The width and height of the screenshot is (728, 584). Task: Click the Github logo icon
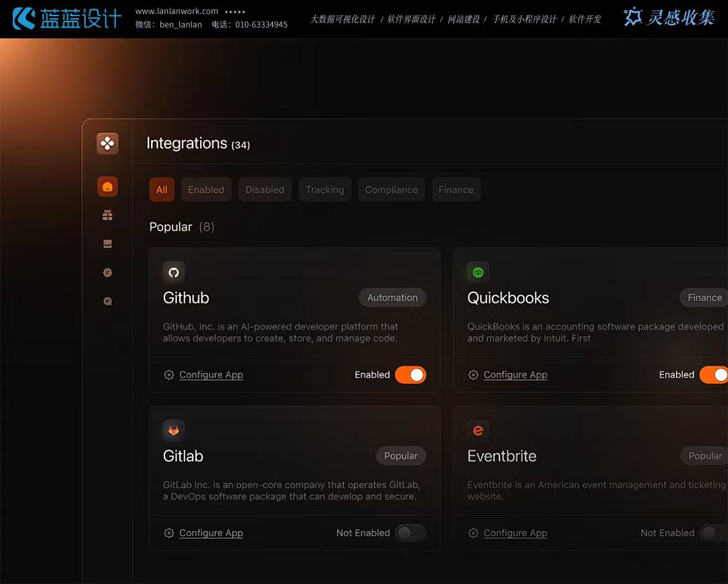(173, 272)
